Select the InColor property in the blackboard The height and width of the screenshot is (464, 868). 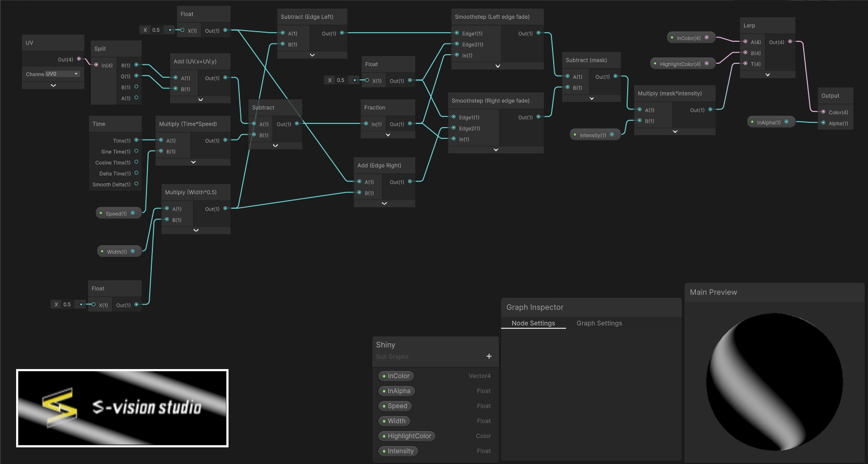click(x=396, y=376)
